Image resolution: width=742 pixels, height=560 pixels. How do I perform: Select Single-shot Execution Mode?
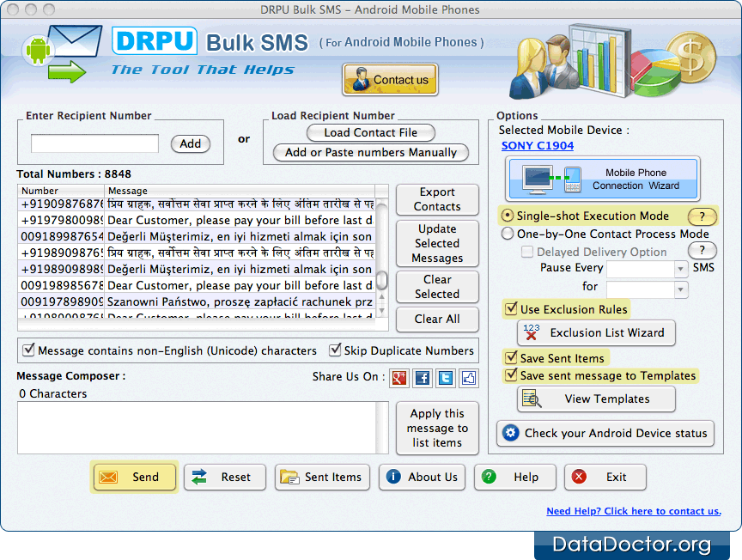(507, 216)
